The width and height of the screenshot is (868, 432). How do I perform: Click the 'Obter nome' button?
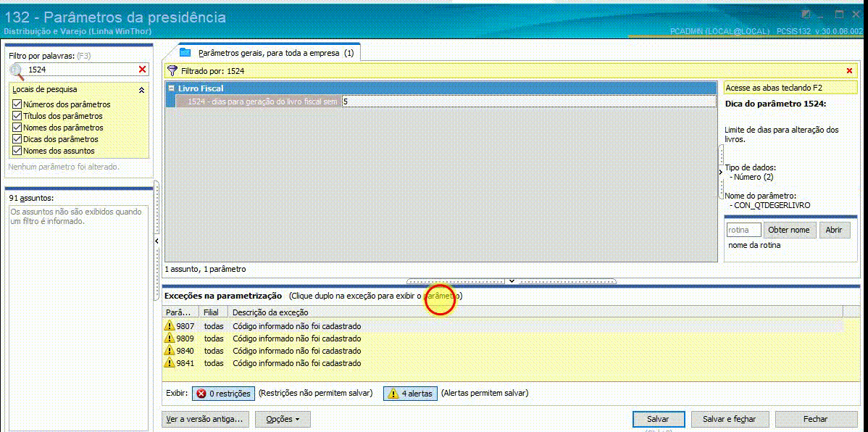pyautogui.click(x=789, y=230)
